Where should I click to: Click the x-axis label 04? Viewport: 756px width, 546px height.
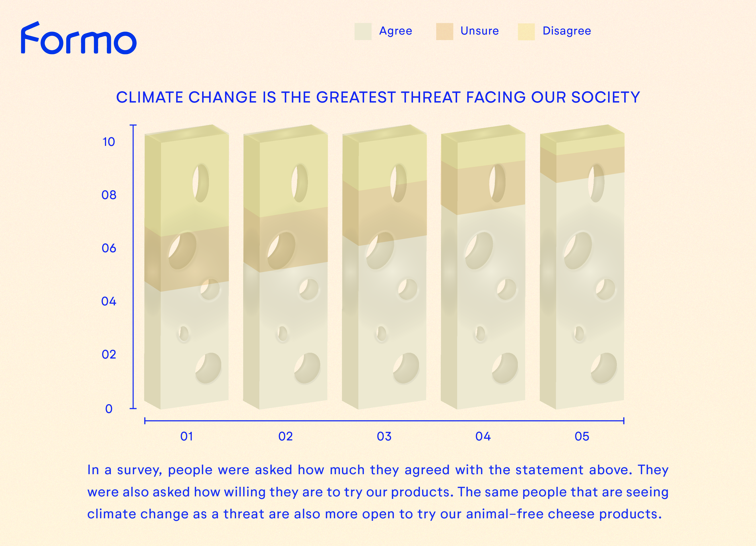[483, 436]
